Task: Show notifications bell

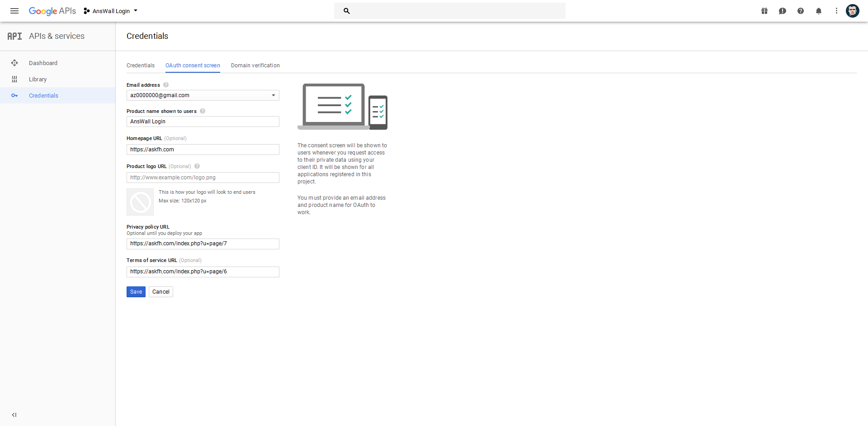Action: pos(819,11)
